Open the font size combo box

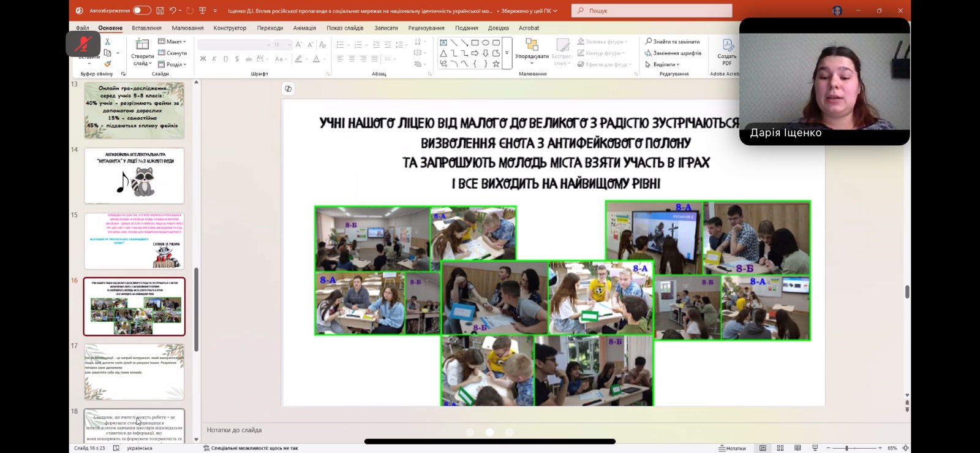(x=282, y=45)
